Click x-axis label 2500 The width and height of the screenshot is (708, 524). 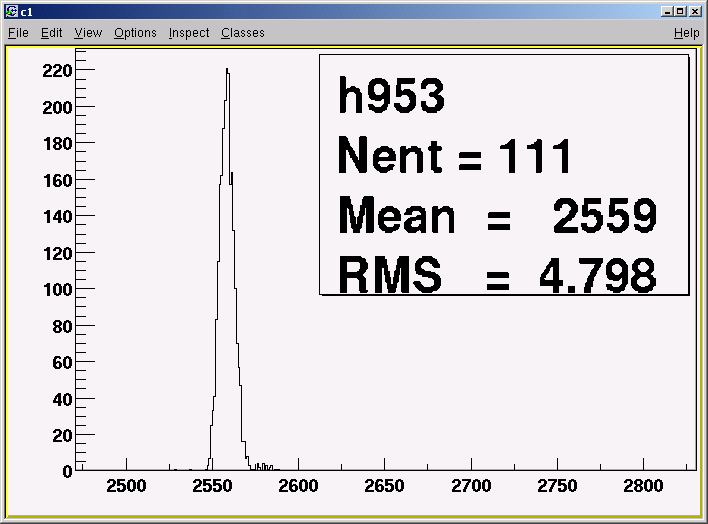point(126,486)
